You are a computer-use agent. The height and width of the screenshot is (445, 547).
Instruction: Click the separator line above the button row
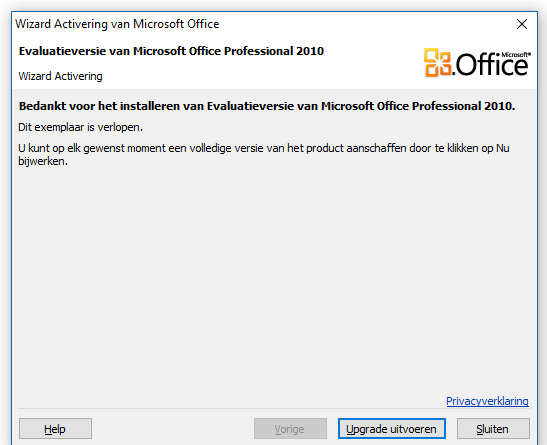[274, 408]
